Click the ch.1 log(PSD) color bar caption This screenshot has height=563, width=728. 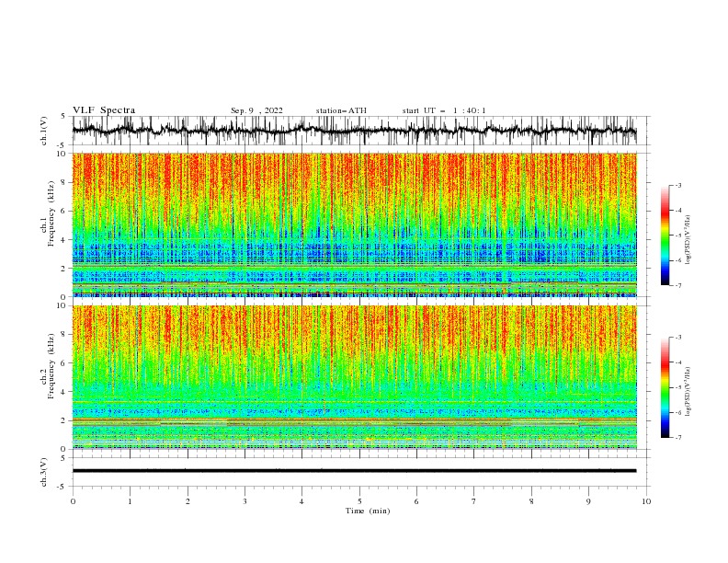(x=688, y=239)
